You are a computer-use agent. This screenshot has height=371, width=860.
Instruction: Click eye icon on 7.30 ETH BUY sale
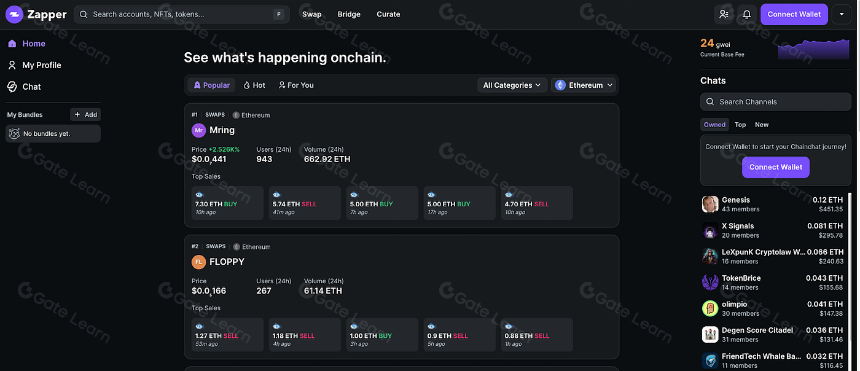pos(199,195)
